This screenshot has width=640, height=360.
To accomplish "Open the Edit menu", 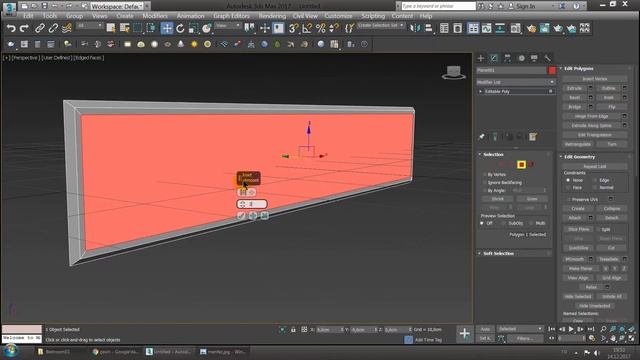I will [x=28, y=16].
